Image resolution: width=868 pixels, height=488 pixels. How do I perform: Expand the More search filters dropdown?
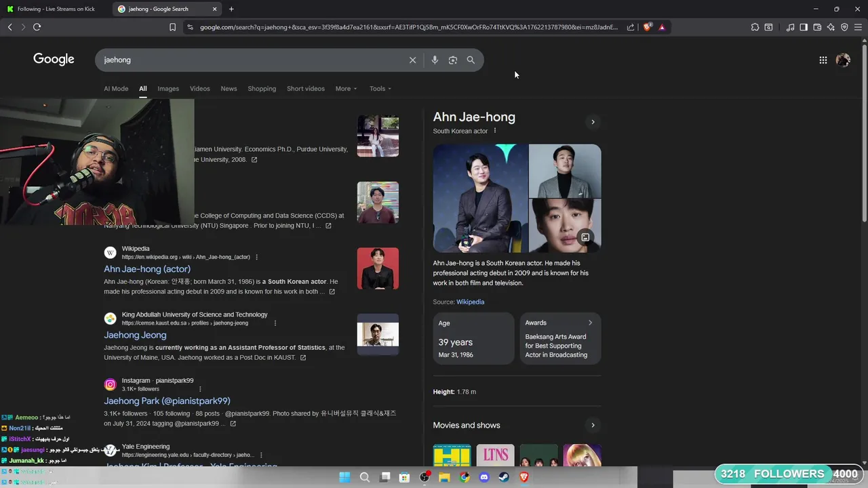[346, 89]
